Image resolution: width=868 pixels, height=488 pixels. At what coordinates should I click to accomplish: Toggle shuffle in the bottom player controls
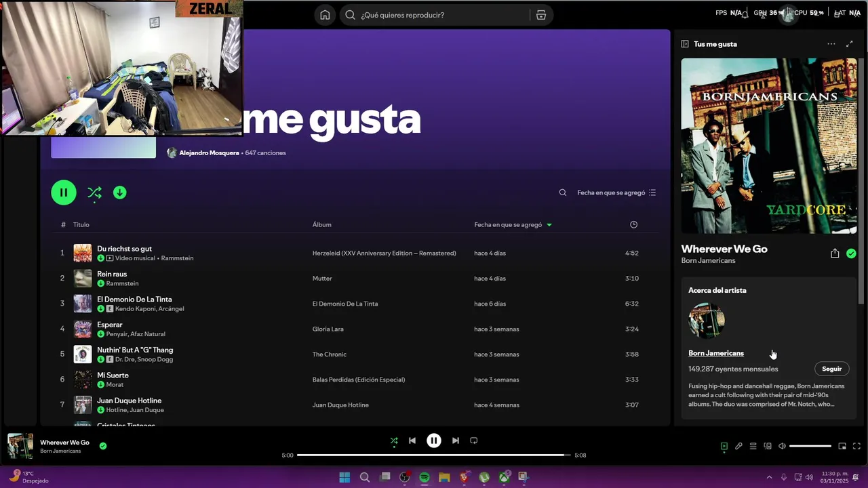tap(394, 441)
